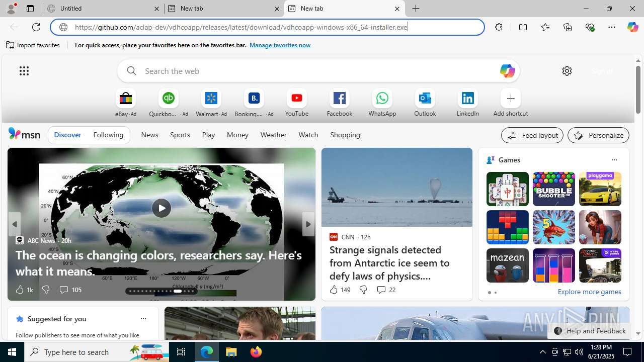644x362 pixels.
Task: Click the address bar URL field
Action: click(x=267, y=27)
